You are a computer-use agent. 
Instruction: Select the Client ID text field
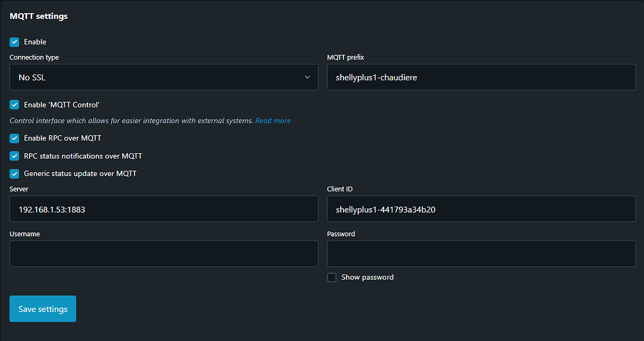[x=481, y=209]
